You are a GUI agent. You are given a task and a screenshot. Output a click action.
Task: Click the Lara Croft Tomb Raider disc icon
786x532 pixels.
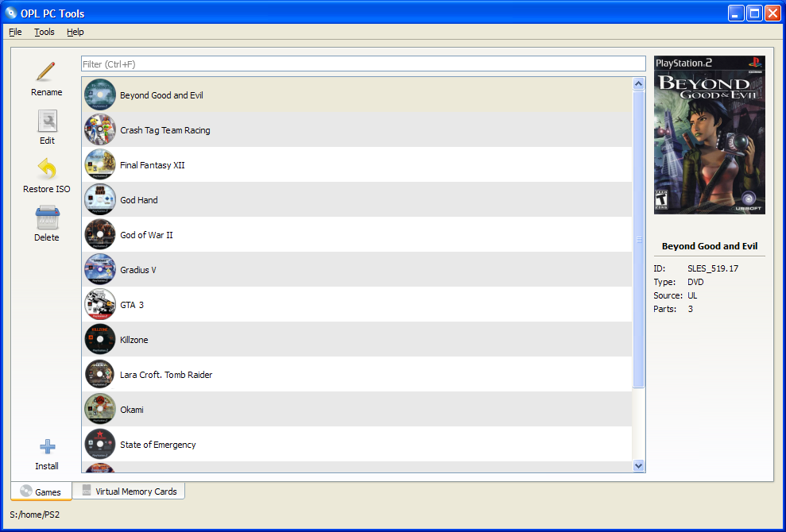pyautogui.click(x=100, y=374)
